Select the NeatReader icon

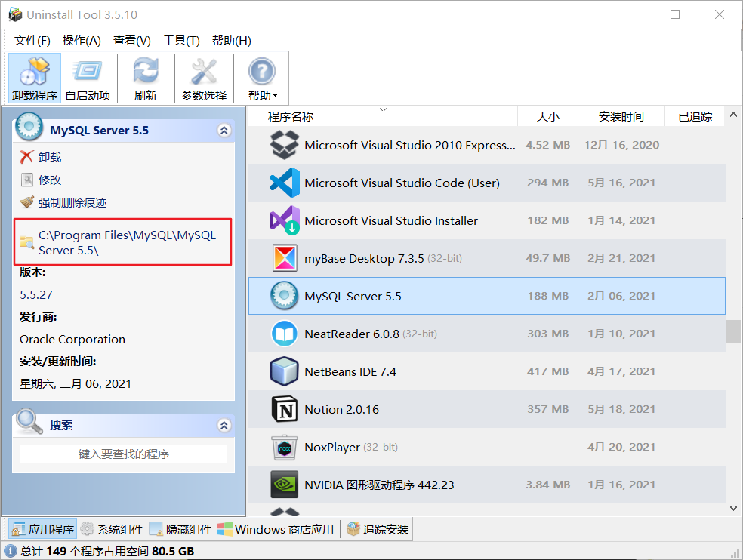coord(285,334)
